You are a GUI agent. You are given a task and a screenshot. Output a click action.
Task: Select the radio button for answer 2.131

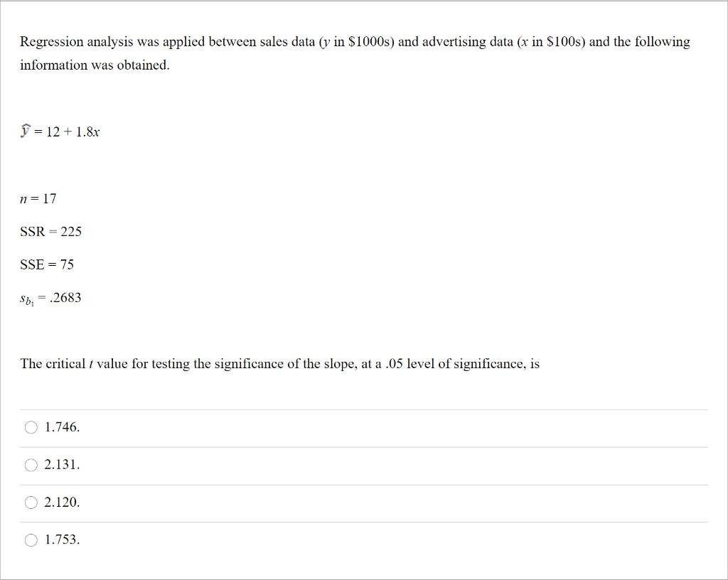coord(31,465)
